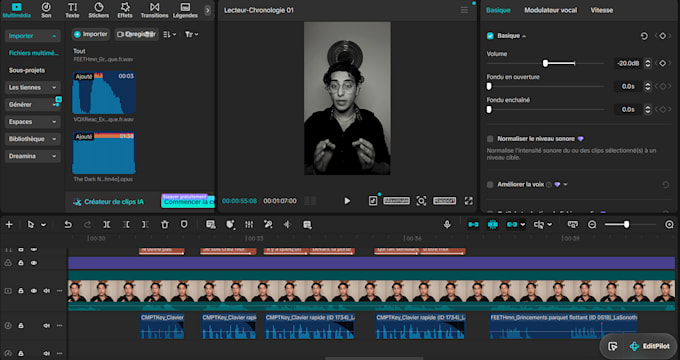Open Créateur de clips IA
Image resolution: width=680 pixels, height=360 pixels.
click(108, 202)
